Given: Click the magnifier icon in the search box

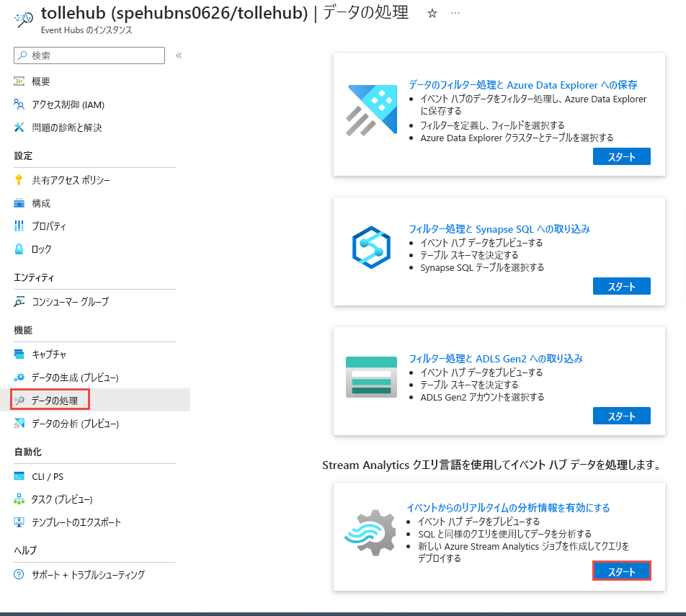Looking at the screenshot, I should 23,55.
